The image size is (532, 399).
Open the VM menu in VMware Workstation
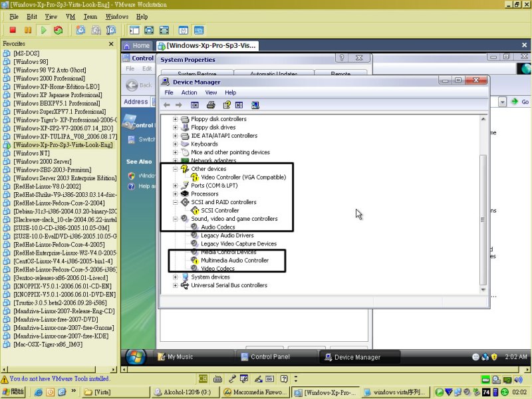pyautogui.click(x=70, y=17)
